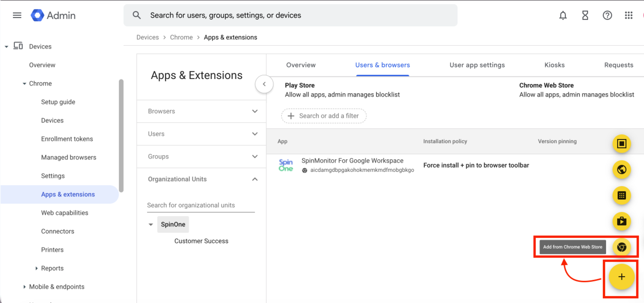
Task: Open Chrome Settings in sidebar
Action: click(x=53, y=176)
